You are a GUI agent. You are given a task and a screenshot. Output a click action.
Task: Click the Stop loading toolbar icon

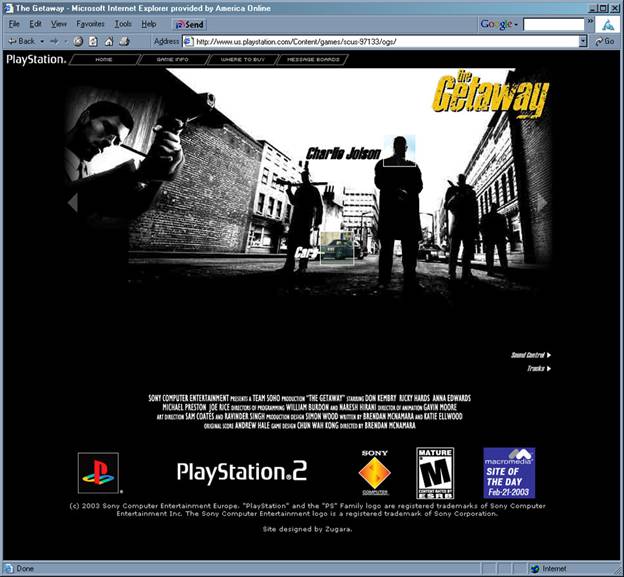pyautogui.click(x=78, y=41)
